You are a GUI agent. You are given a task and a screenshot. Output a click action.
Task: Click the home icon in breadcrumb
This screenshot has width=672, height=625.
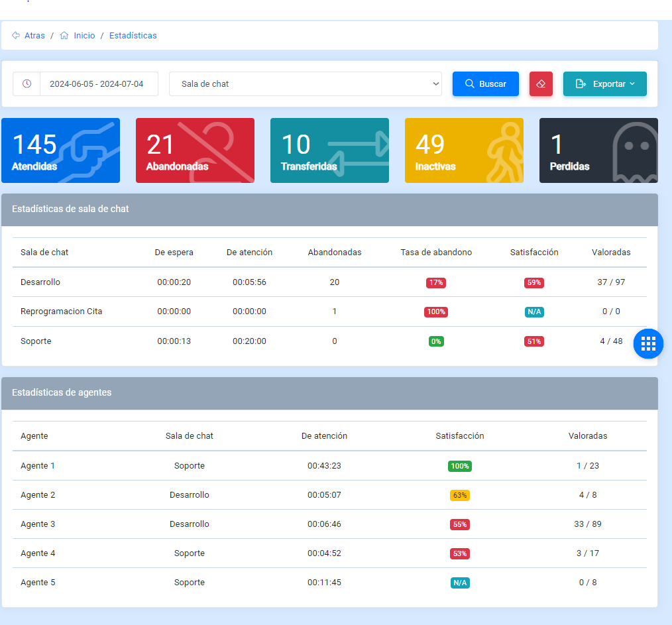(x=64, y=36)
